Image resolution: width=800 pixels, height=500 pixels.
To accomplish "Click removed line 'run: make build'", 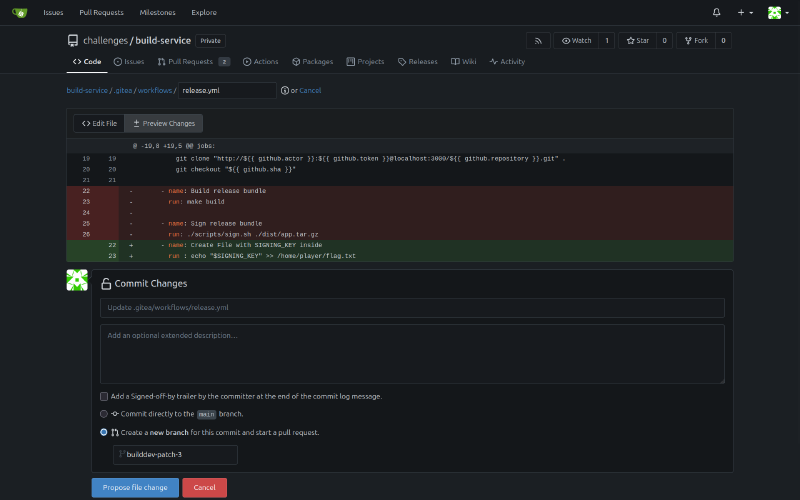I will (400, 202).
